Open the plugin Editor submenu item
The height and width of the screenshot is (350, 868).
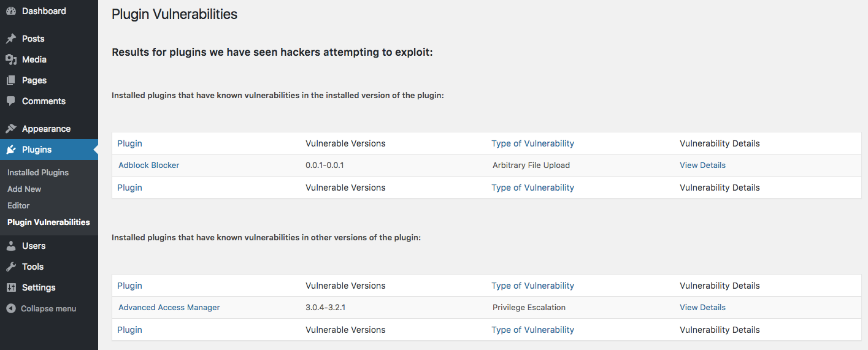point(18,205)
